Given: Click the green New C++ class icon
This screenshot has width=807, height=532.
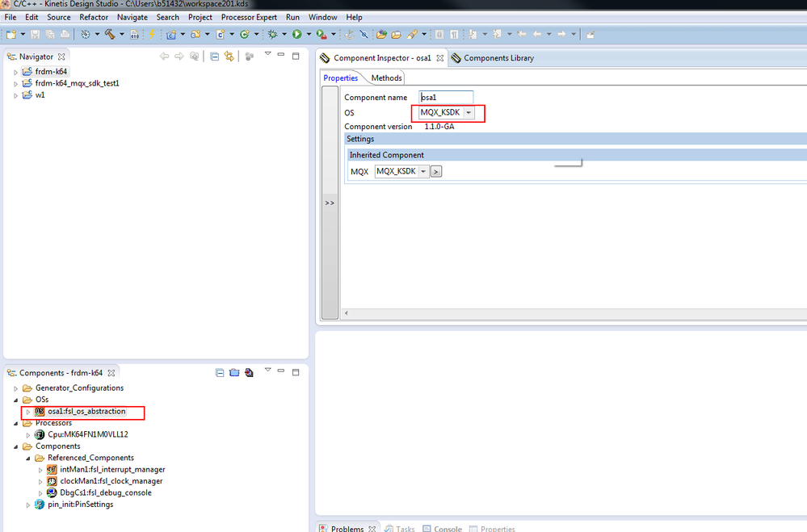Looking at the screenshot, I should tap(245, 35).
